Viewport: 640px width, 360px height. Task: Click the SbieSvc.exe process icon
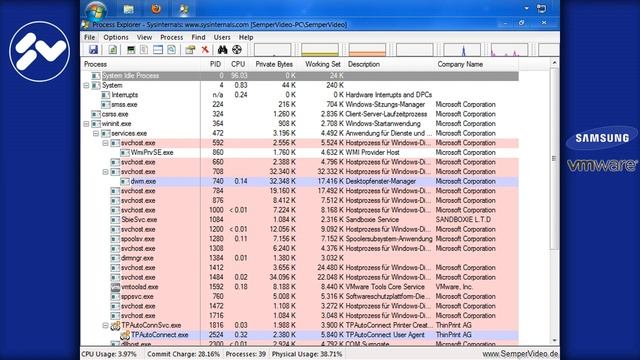click(116, 220)
